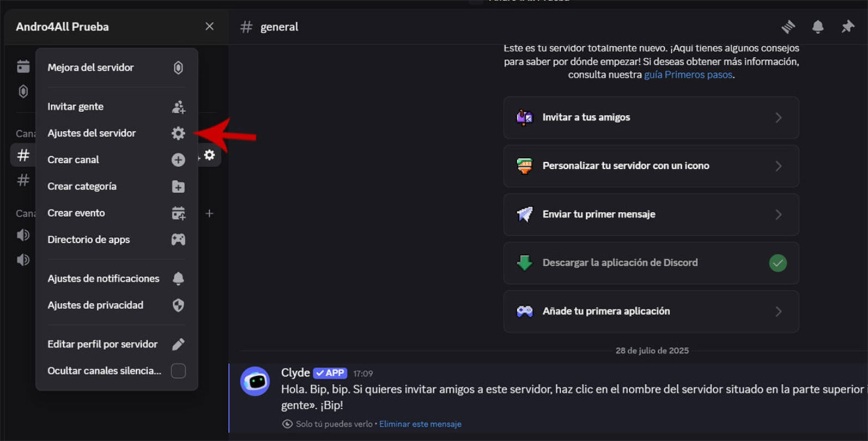868x441 pixels.
Task: Click the general channel title in header
Action: pos(279,27)
